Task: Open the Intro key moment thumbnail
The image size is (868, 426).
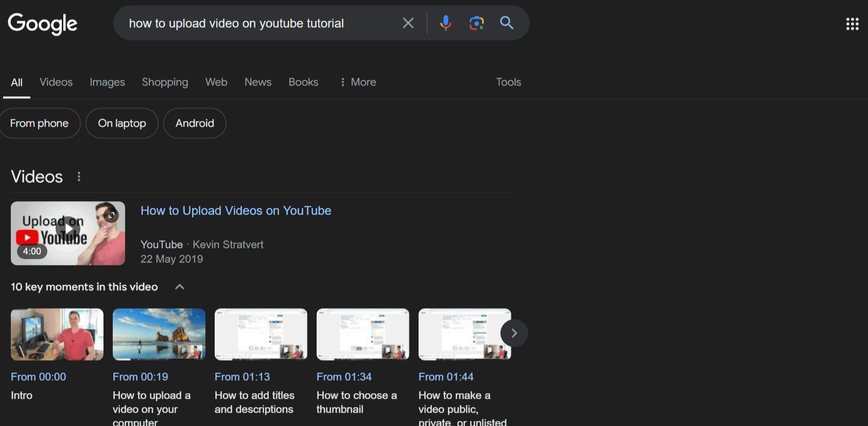Action: [57, 334]
